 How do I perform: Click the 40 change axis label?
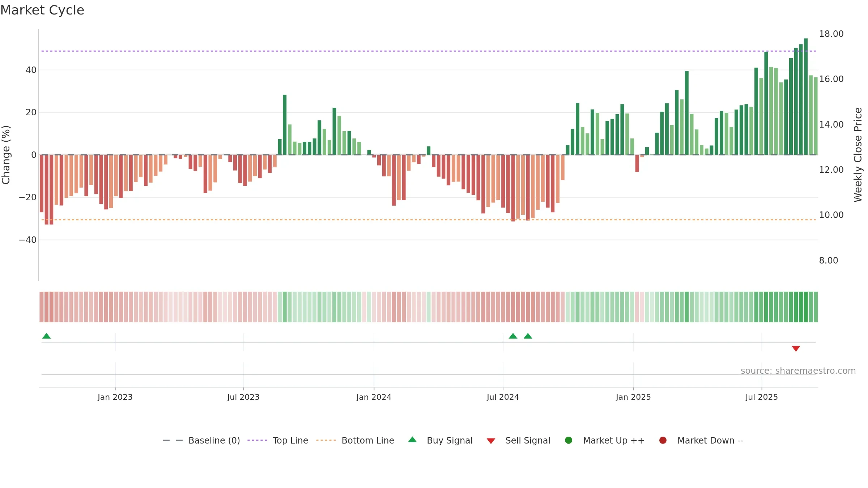coord(31,70)
